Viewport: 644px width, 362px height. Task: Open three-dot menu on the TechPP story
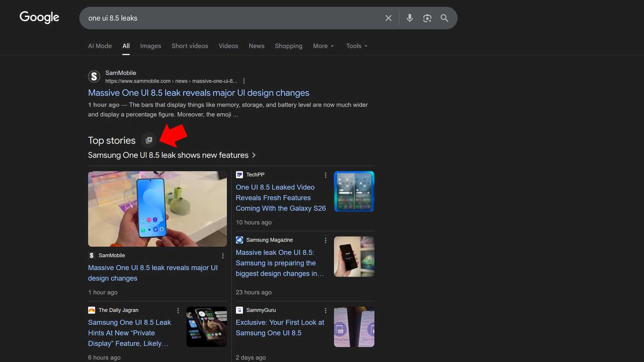(326, 175)
